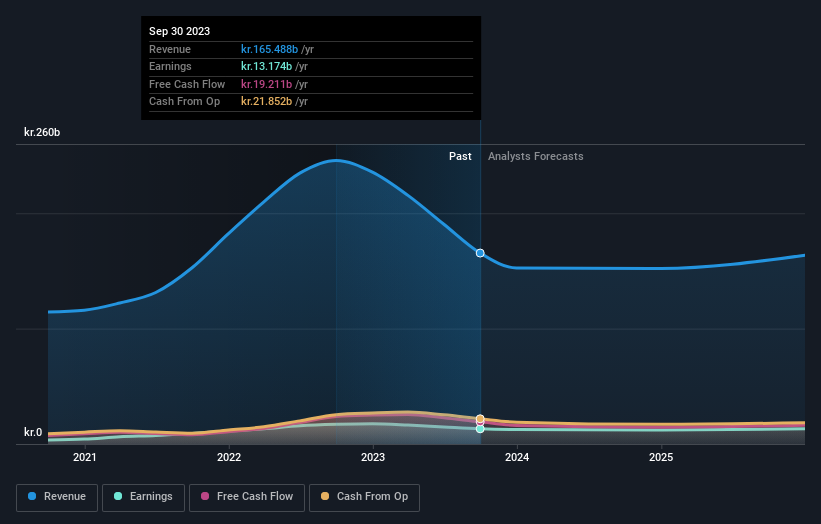Viewport: 821px width, 524px height.
Task: Click the kr.19.211b free cash flow value
Action: [x=267, y=84]
